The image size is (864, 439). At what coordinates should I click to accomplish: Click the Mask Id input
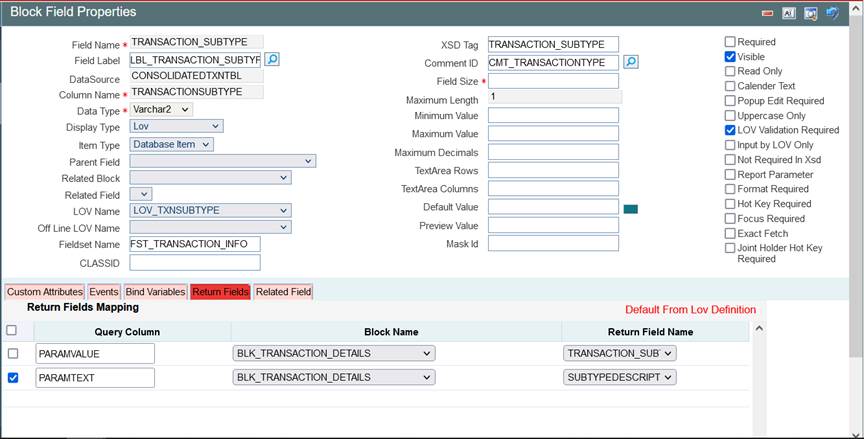(553, 243)
